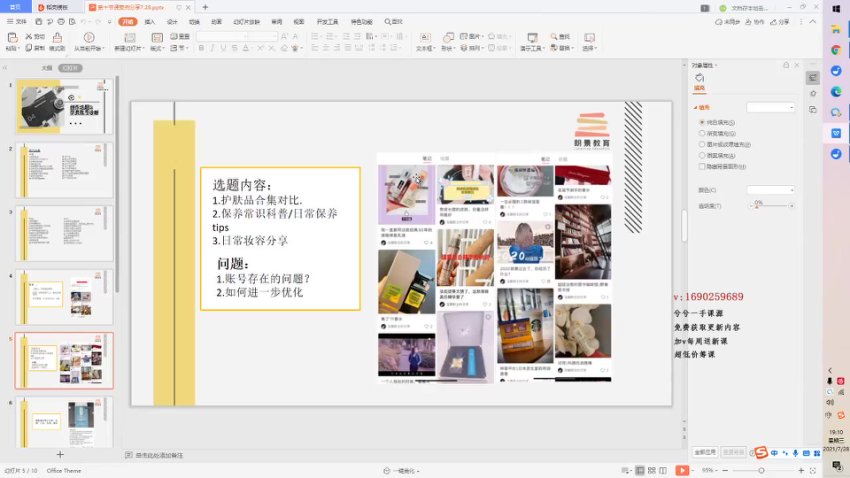
Task: Click the Fill bucket icon in properties panel
Action: 700,79
